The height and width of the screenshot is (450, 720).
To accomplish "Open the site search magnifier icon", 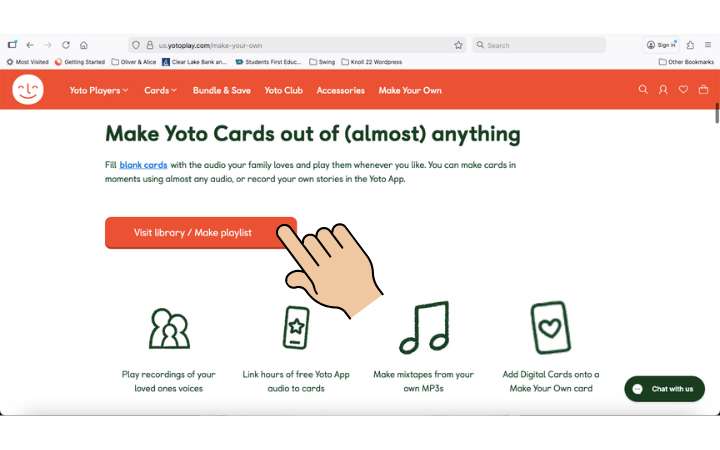I will click(643, 90).
